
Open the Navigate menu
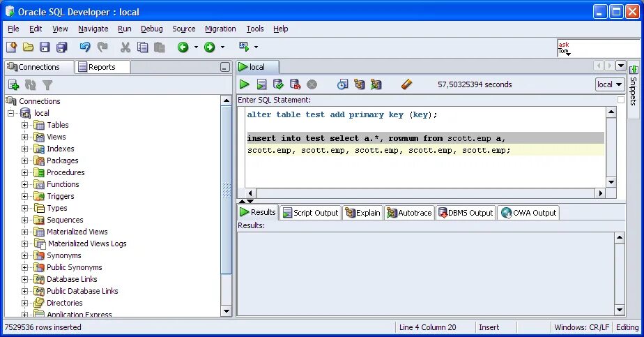tap(93, 29)
